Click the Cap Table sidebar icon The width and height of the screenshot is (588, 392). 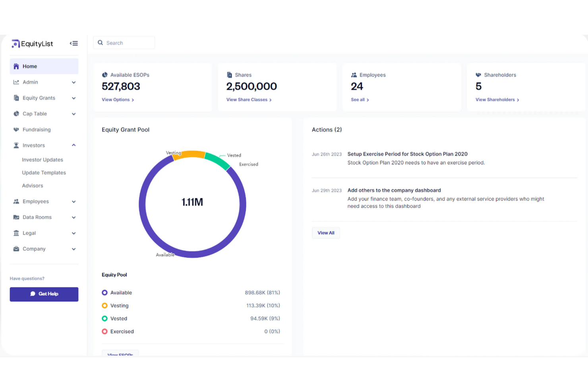point(16,114)
